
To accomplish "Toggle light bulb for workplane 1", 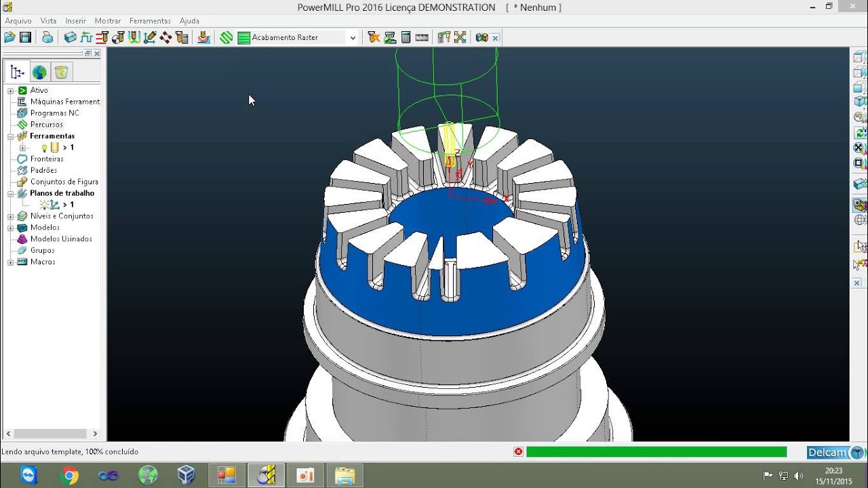I will click(x=44, y=205).
